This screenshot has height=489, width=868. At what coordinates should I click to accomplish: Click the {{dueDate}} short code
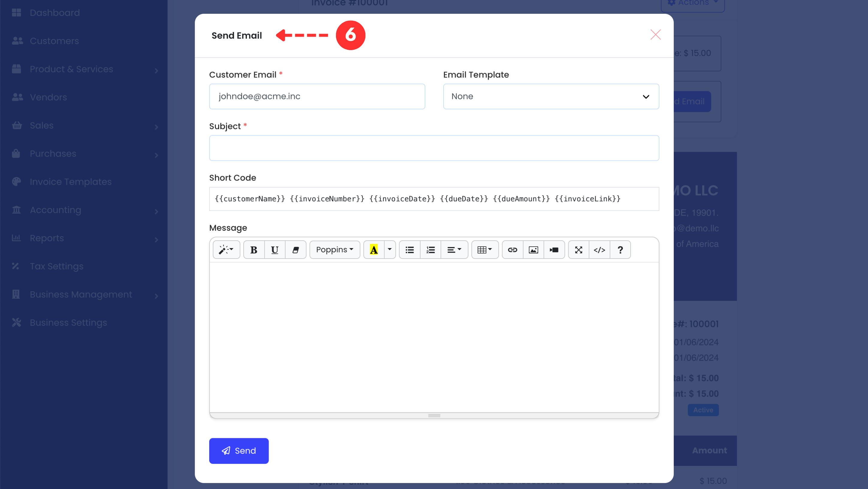[x=464, y=199]
